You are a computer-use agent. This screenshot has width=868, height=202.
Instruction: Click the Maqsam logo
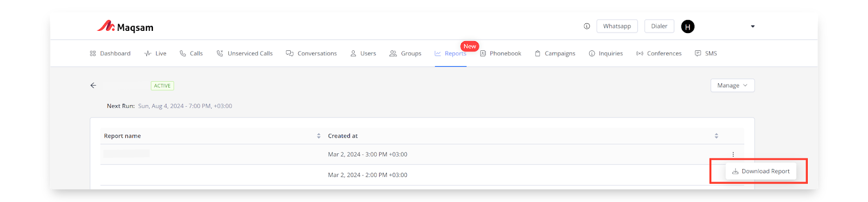click(125, 27)
